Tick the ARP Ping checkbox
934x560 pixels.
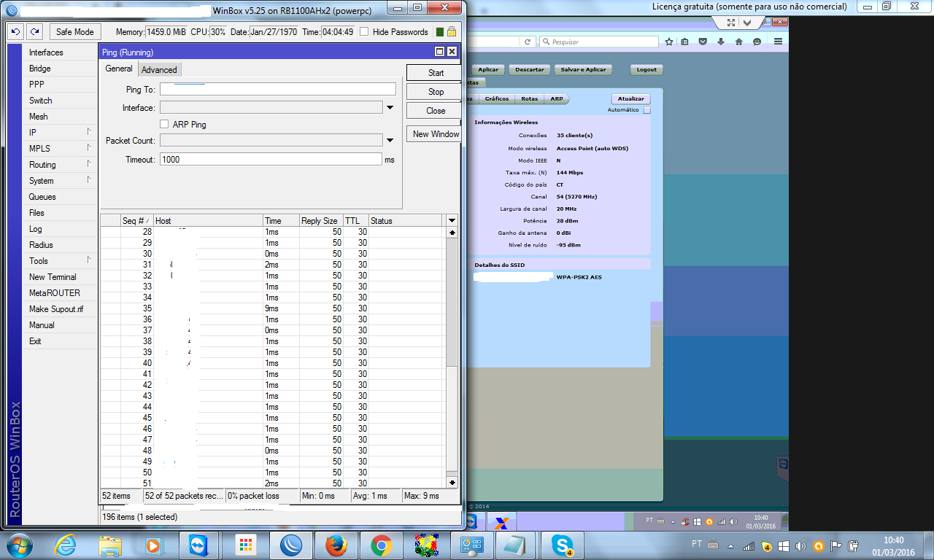coord(164,125)
